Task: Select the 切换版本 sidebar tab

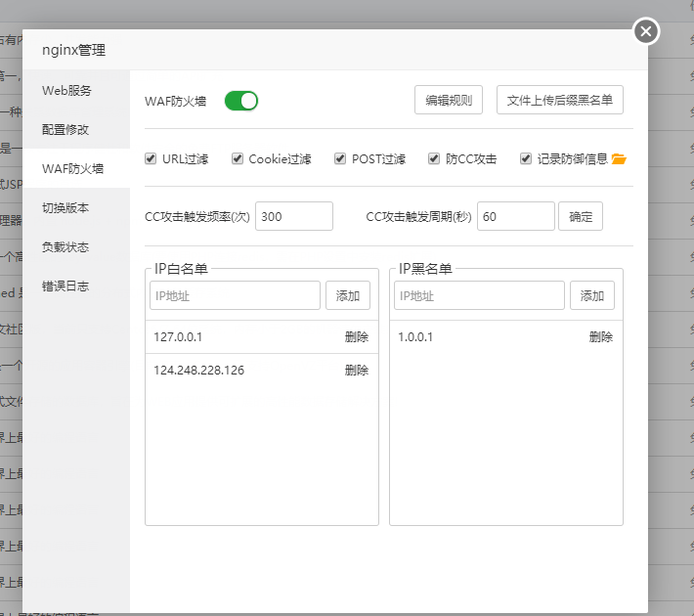Action: pos(65,207)
